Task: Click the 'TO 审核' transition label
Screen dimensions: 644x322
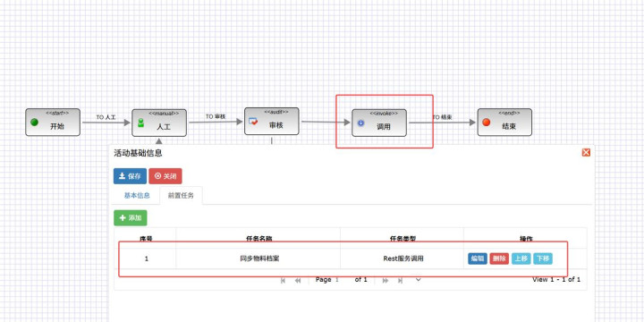Action: (x=216, y=116)
